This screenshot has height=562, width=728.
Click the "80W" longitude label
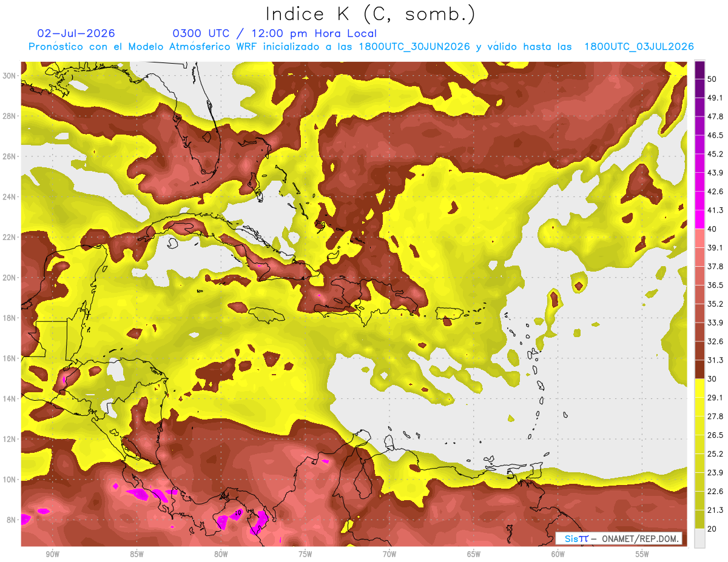point(221,554)
